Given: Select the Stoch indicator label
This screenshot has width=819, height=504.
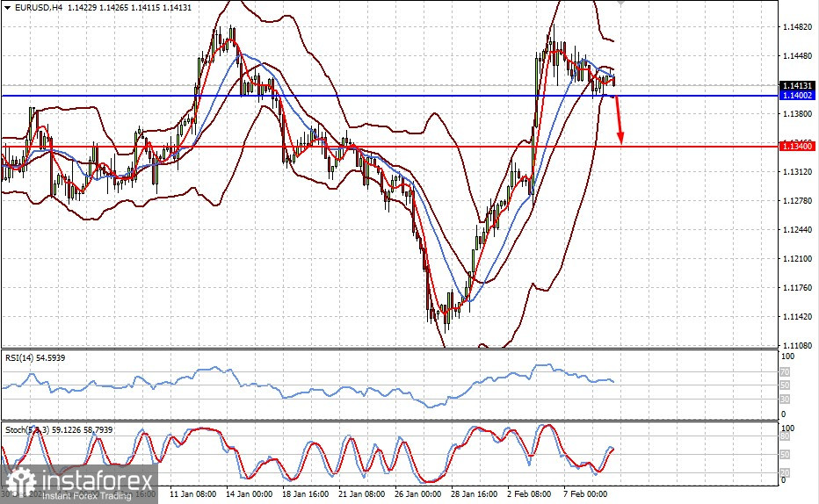Looking at the screenshot, I should (x=59, y=430).
